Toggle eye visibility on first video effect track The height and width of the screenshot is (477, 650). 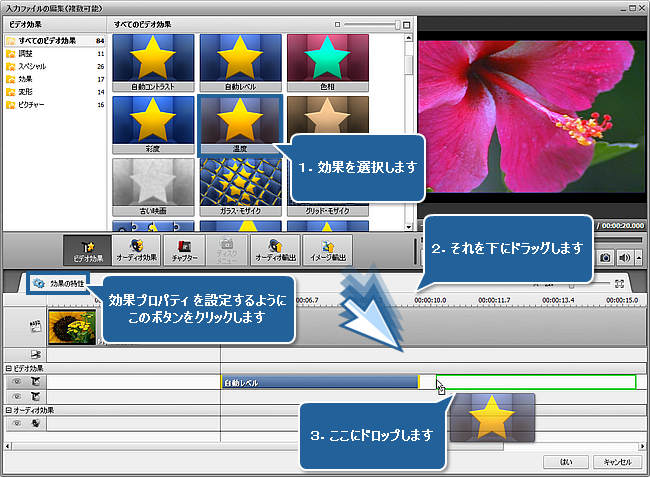(15, 382)
